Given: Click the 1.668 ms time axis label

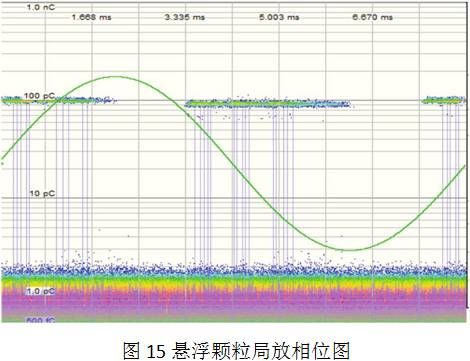Looking at the screenshot, I should [92, 17].
